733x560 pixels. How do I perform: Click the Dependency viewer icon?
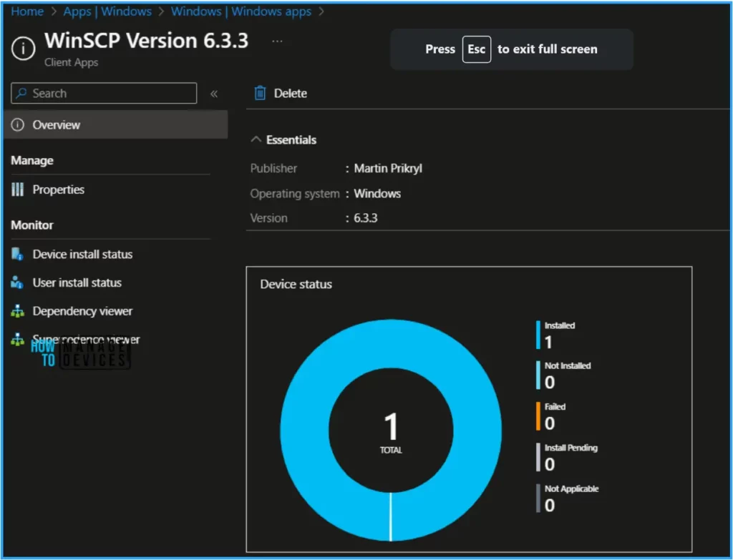pyautogui.click(x=17, y=311)
